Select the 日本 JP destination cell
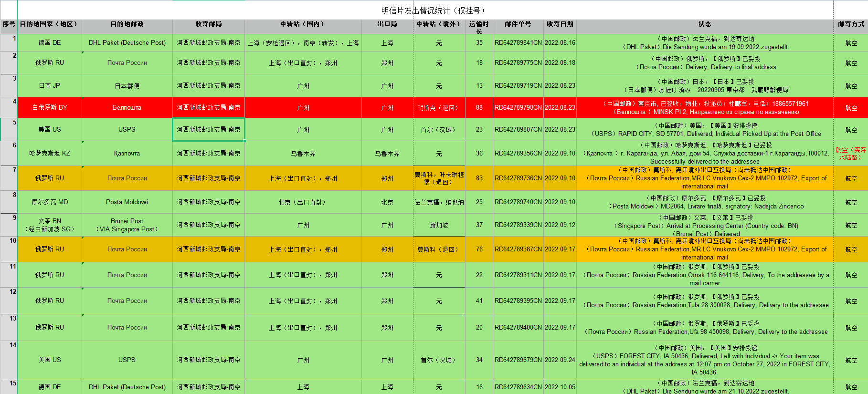Screen dimensions: 868x394 click(50, 86)
